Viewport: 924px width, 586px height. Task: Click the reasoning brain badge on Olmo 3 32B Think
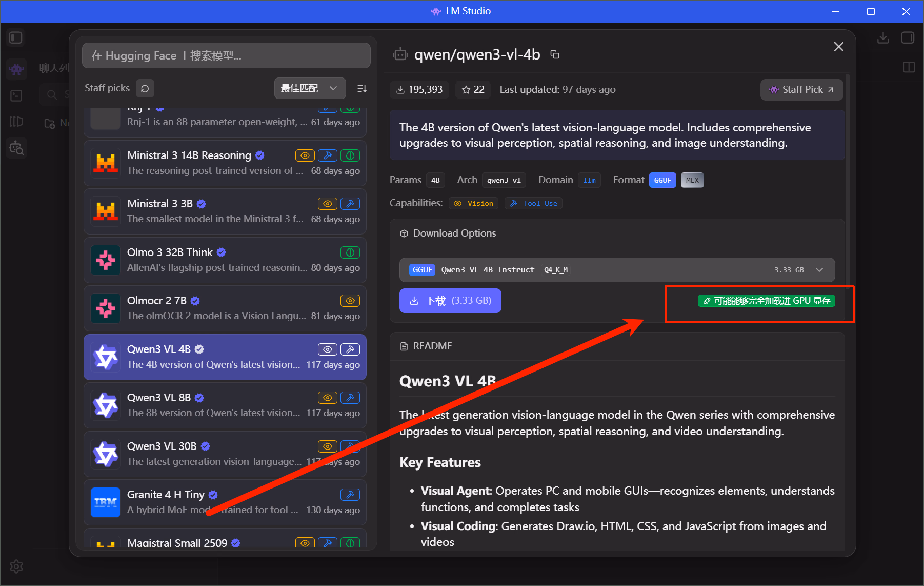(x=350, y=252)
